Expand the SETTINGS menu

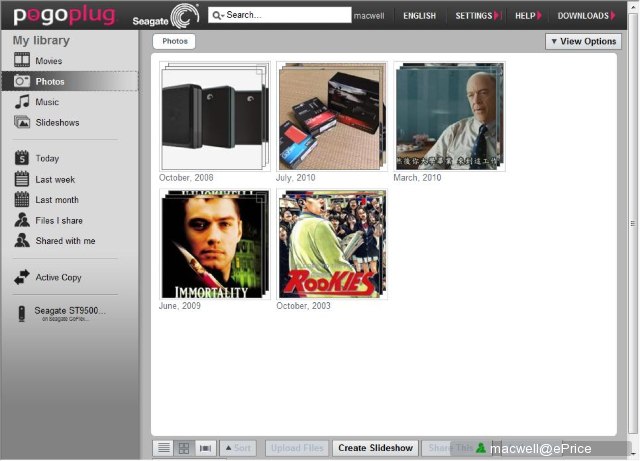[x=478, y=16]
